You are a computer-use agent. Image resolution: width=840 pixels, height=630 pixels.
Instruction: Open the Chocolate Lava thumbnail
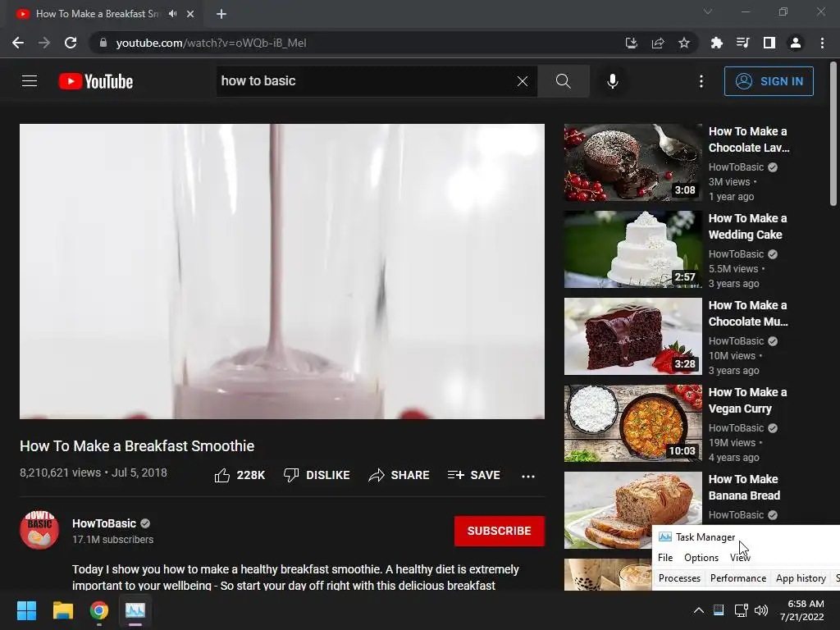(x=632, y=163)
